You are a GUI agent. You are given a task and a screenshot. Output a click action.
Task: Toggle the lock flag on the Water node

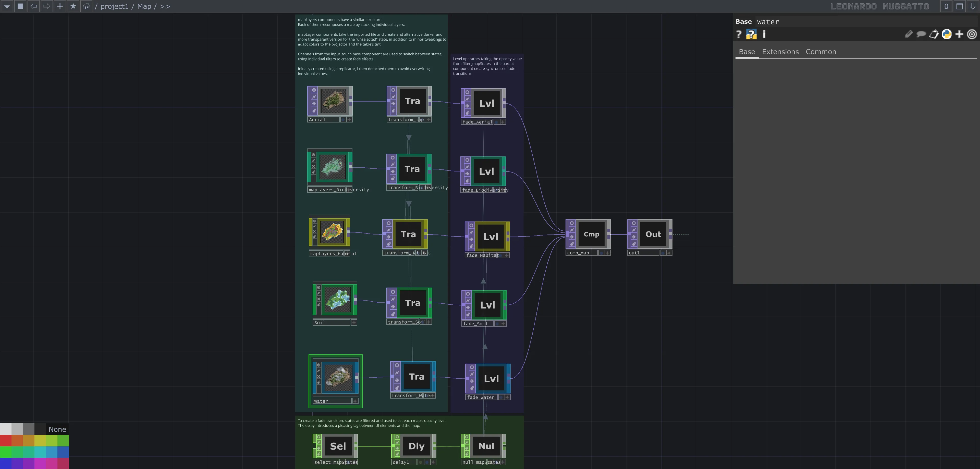point(319,382)
